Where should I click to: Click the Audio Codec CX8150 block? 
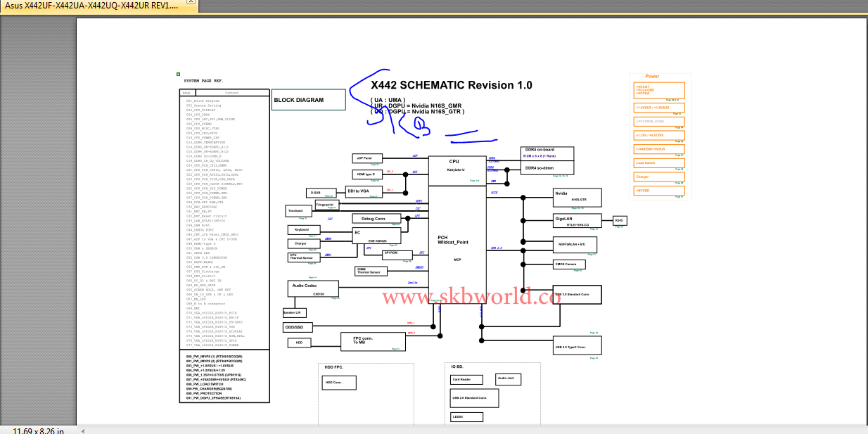click(x=313, y=288)
